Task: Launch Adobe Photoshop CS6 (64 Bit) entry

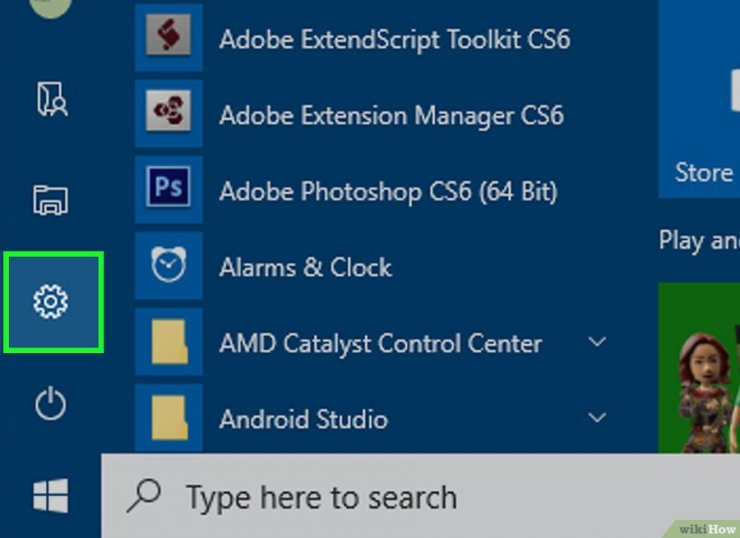Action: pos(388,190)
